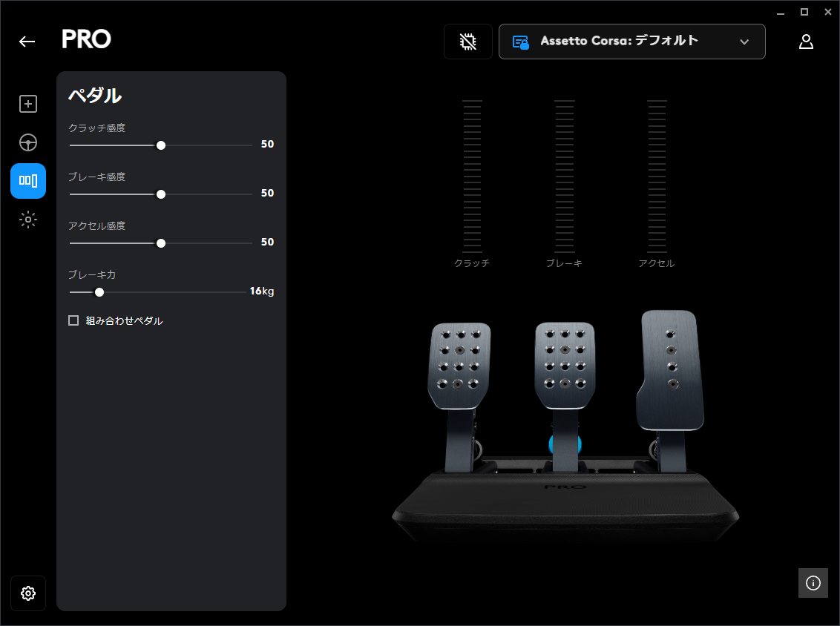Expand the Assetto Corsa profile dropdown
The width and height of the screenshot is (840, 626).
631,42
